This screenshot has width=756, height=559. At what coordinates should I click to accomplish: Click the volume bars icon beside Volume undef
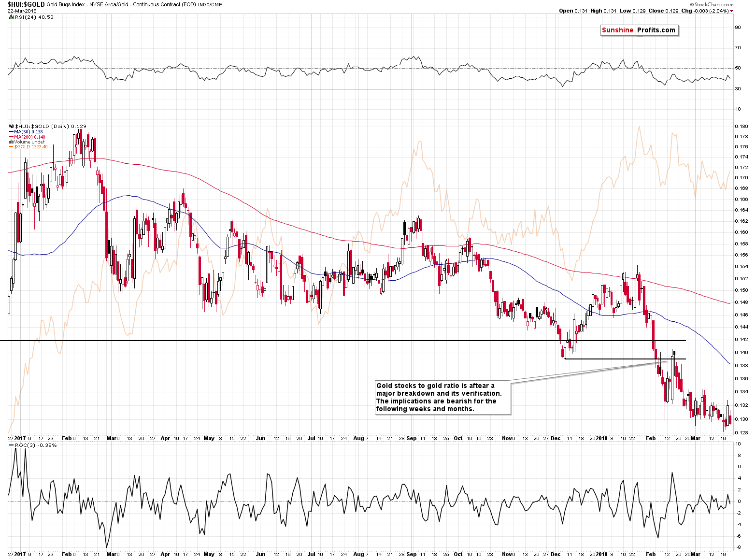pos(11,142)
